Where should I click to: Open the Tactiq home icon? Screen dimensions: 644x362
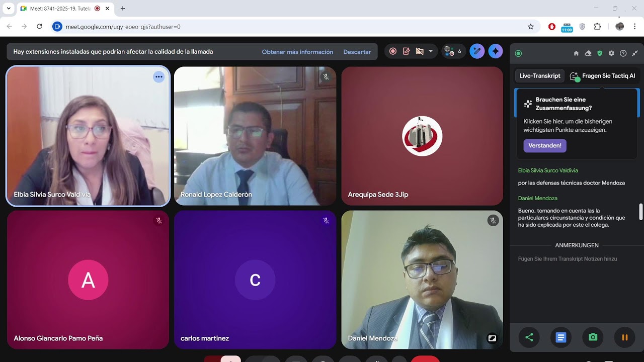[x=576, y=53]
